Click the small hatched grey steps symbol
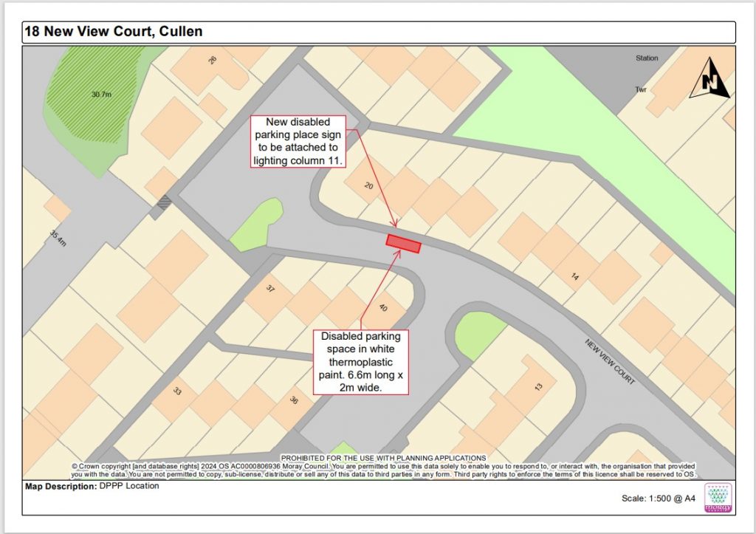Screen dimensions: 756x534 (x=164, y=204)
